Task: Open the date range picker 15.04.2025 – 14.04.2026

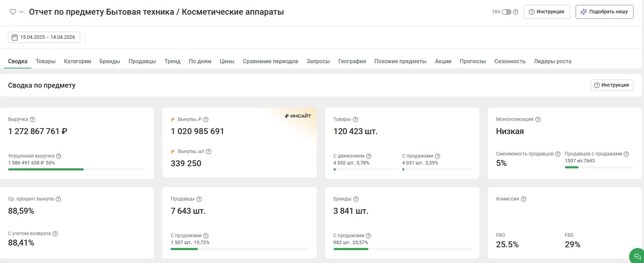Action: [44, 37]
